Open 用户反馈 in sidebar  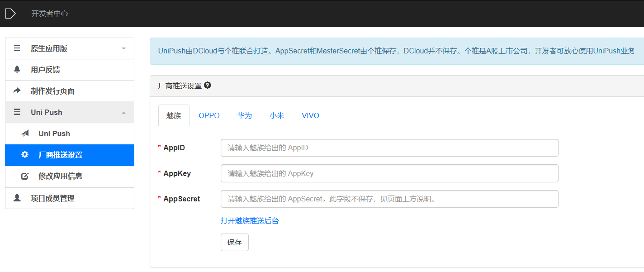point(70,70)
